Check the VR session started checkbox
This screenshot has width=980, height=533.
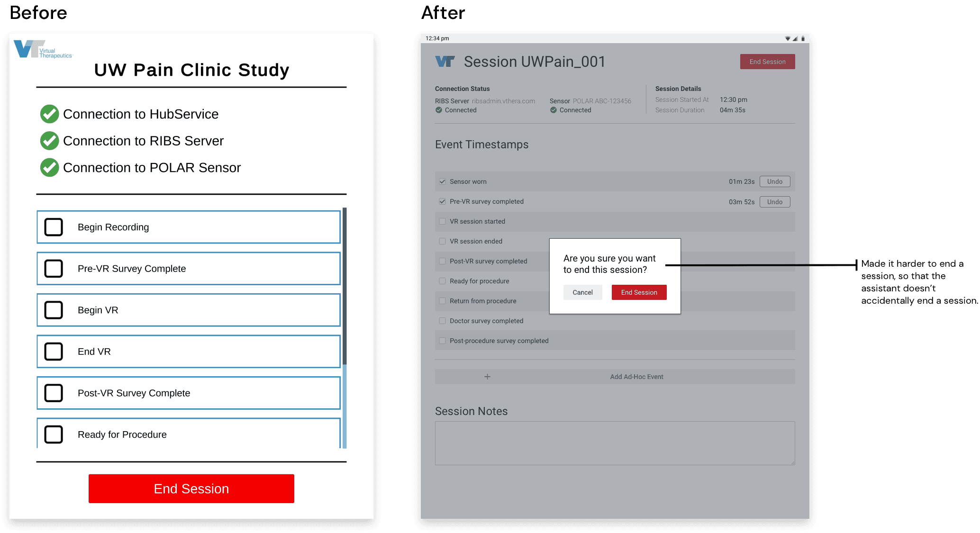(442, 221)
